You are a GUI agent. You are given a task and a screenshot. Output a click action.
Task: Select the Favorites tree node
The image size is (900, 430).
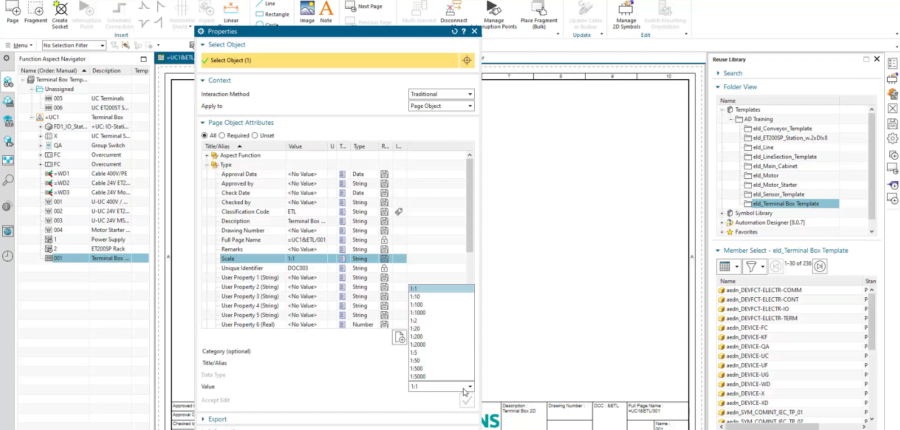[x=746, y=232]
